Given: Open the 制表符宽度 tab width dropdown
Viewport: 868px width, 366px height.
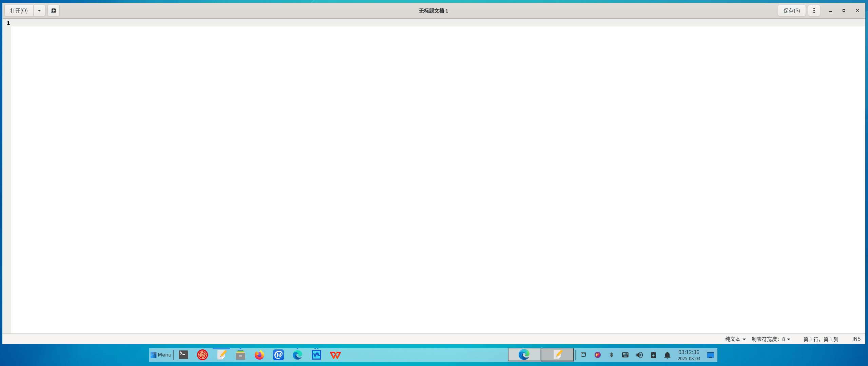Looking at the screenshot, I should [x=771, y=339].
